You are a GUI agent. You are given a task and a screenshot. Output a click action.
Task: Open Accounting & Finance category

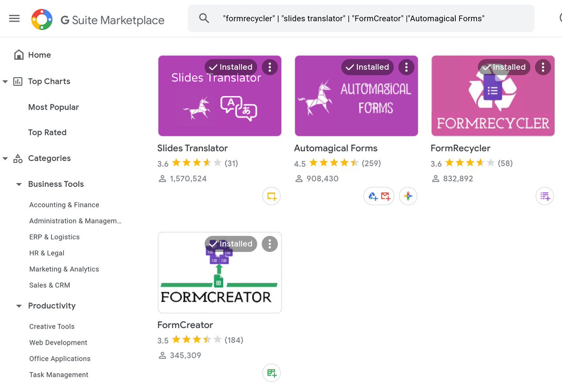(x=64, y=205)
